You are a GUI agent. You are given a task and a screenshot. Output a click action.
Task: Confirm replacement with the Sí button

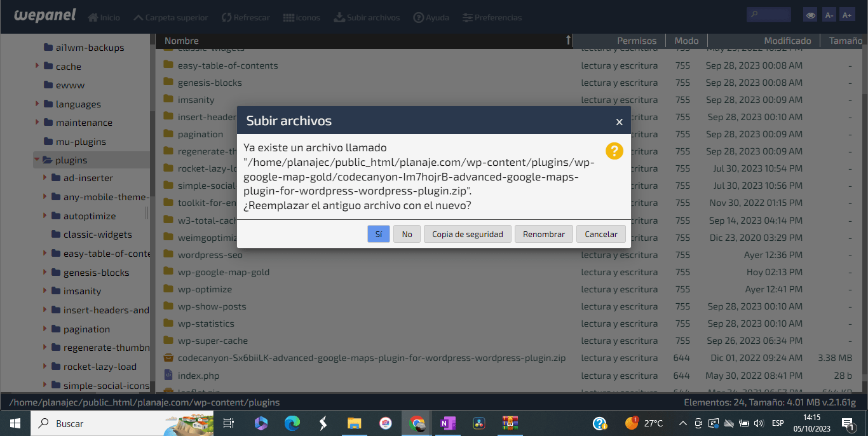click(379, 234)
